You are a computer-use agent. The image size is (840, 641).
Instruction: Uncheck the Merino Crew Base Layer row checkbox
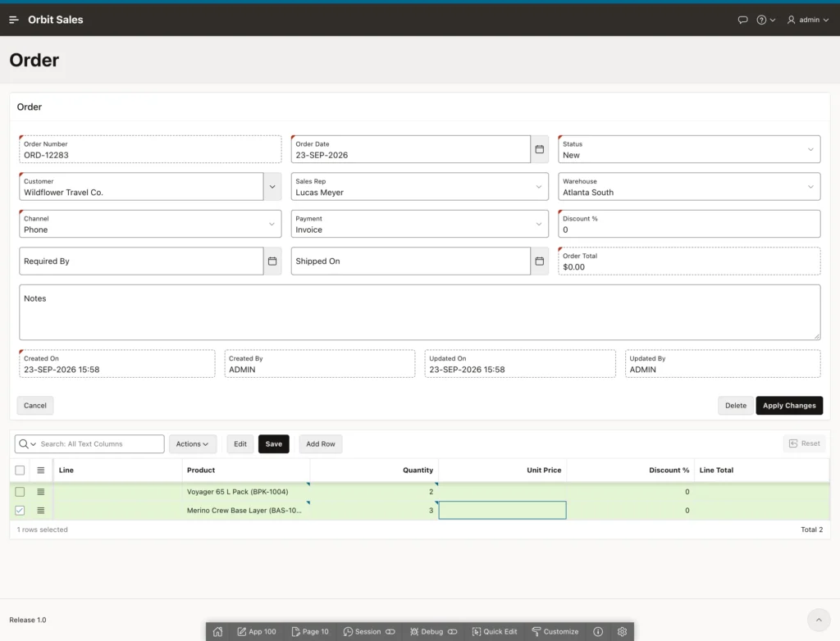click(20, 511)
